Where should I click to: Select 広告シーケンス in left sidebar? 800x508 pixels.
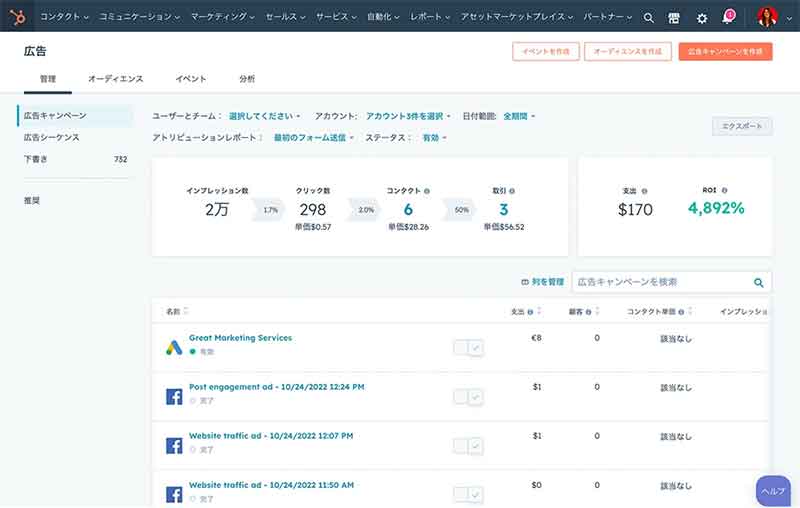[x=52, y=138]
